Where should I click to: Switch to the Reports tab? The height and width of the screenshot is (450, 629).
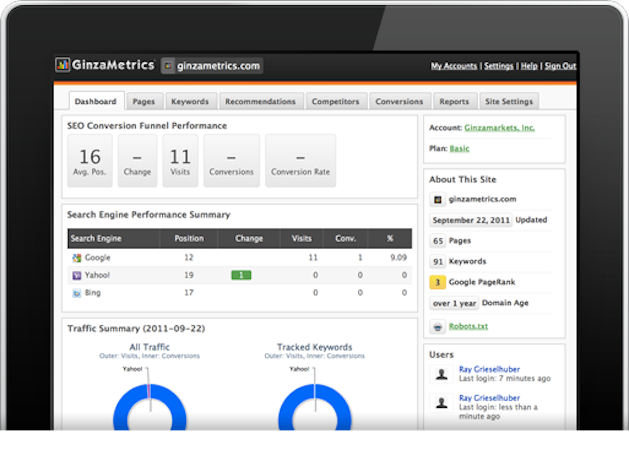(454, 101)
